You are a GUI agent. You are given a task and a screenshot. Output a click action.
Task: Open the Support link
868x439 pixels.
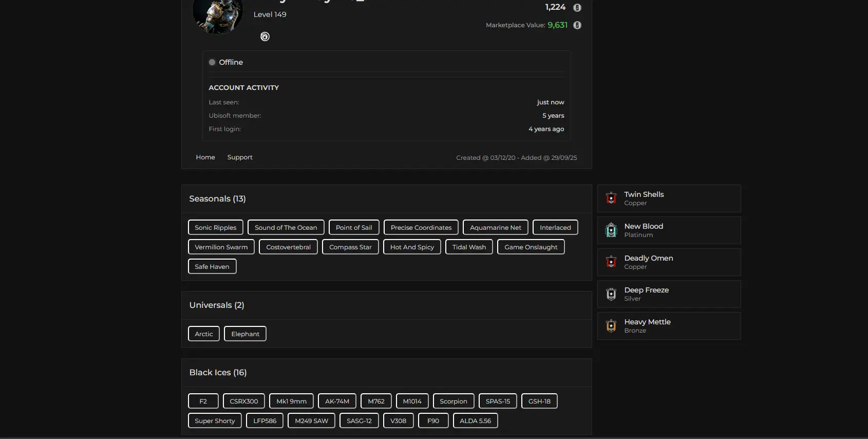(x=240, y=157)
